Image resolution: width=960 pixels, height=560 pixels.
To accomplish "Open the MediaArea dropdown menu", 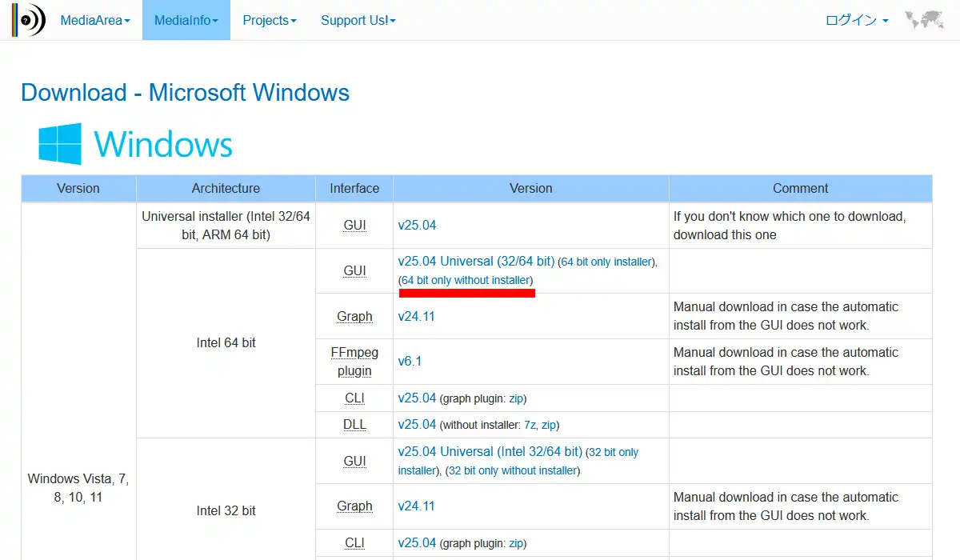I will (x=95, y=20).
